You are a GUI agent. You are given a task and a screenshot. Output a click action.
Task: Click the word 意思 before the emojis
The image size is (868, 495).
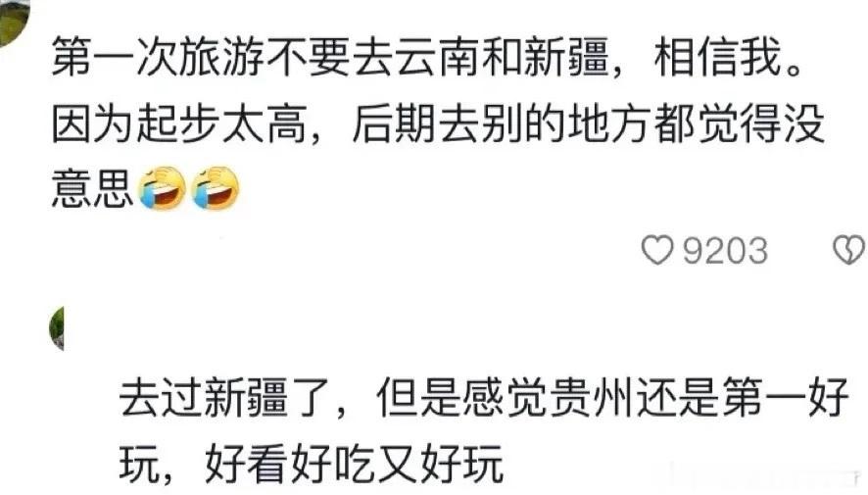point(92,189)
